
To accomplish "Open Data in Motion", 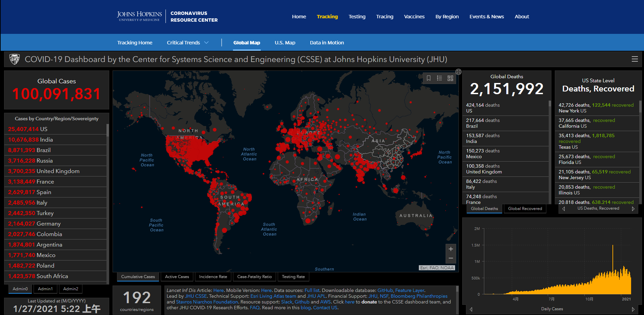I will 327,43.
